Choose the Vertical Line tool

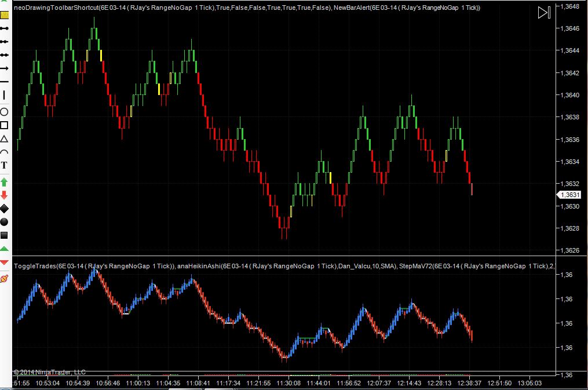pos(4,95)
